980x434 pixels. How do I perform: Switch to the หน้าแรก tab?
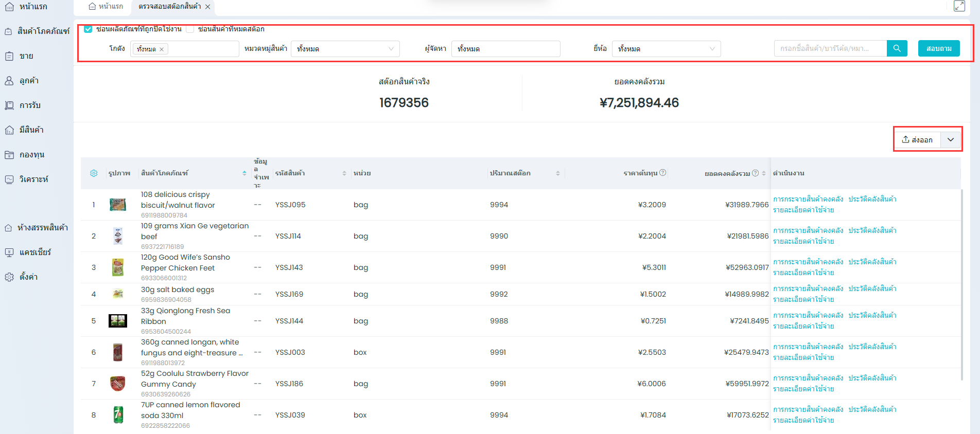click(x=106, y=6)
